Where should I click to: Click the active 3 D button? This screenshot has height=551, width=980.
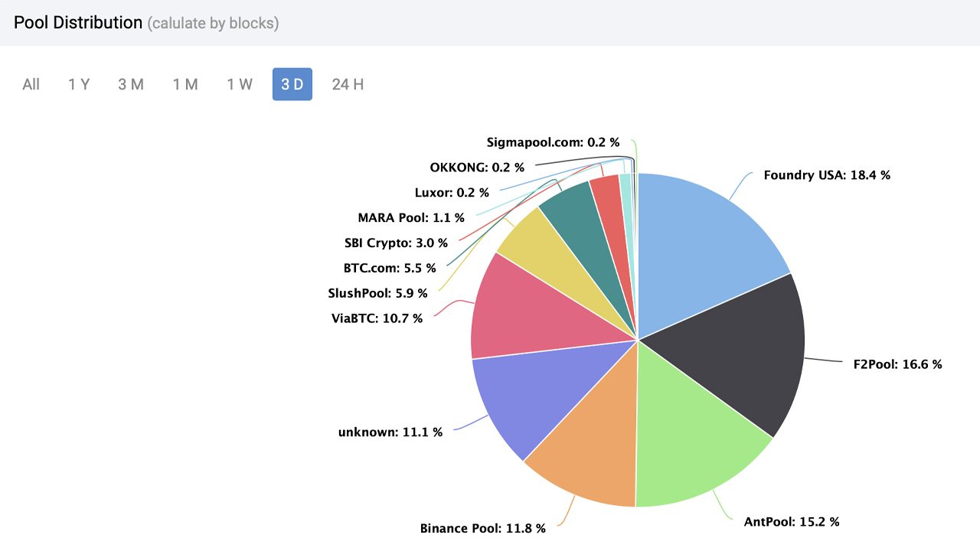(x=292, y=84)
